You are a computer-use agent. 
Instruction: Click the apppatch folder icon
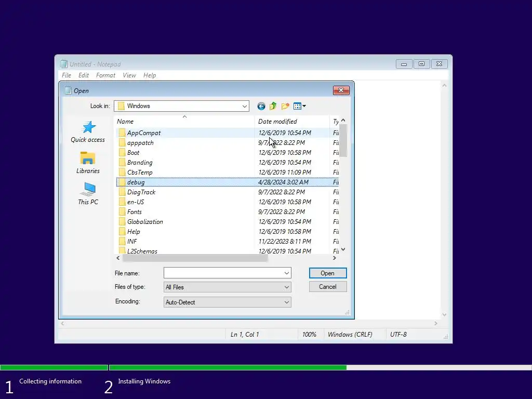122,143
